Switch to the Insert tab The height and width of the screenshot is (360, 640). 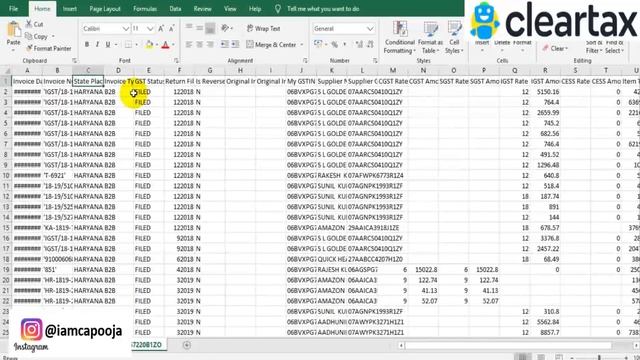click(69, 9)
